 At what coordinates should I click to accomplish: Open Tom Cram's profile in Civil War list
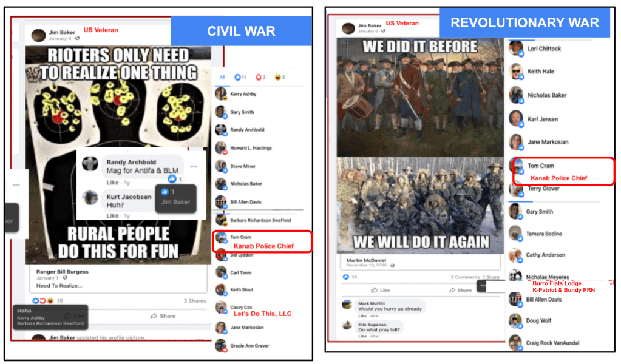click(241, 237)
